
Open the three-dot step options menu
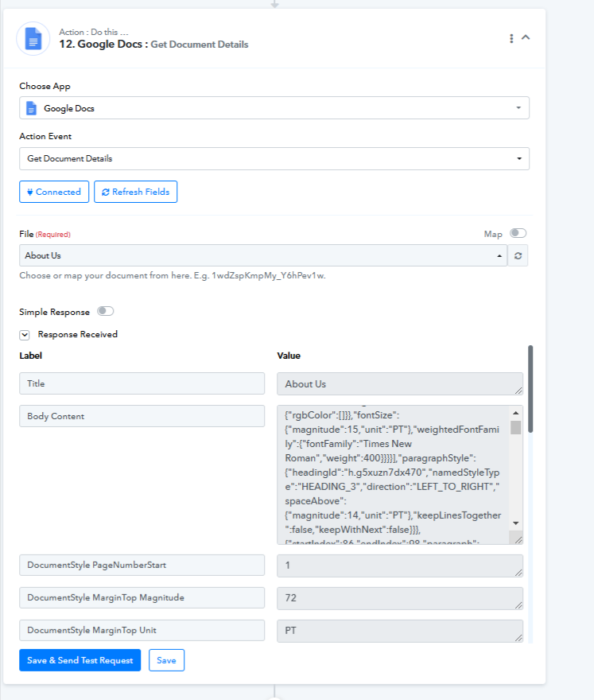click(511, 38)
